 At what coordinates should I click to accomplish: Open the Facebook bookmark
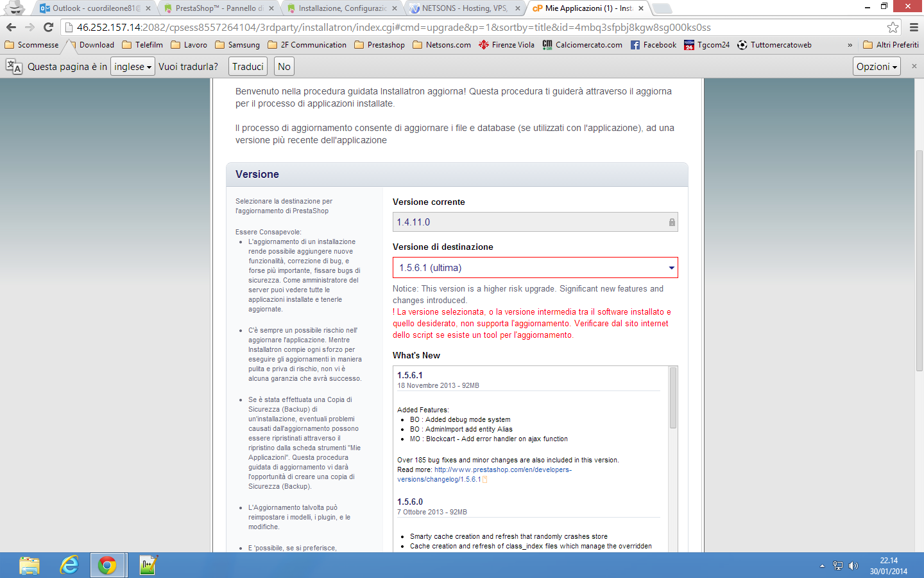click(653, 45)
